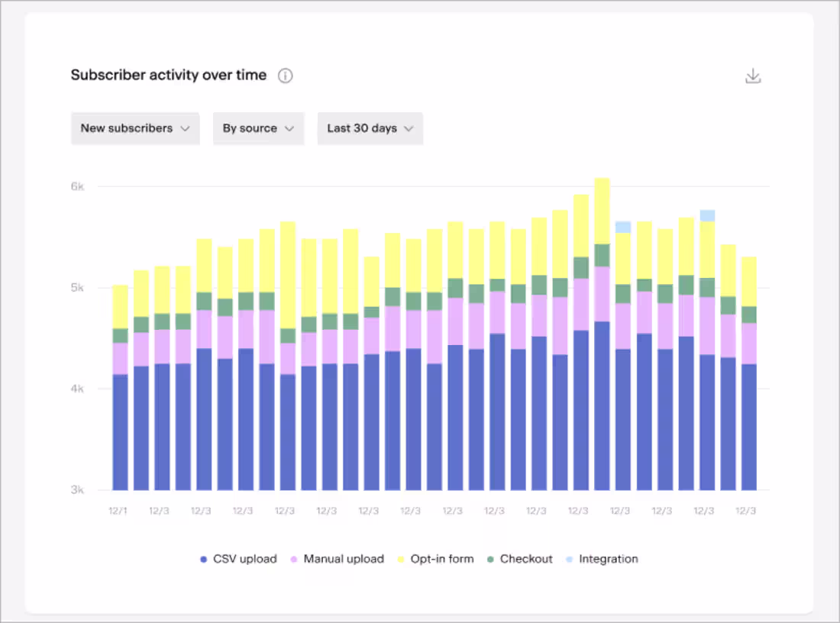Open the New subscribers dropdown

point(135,128)
